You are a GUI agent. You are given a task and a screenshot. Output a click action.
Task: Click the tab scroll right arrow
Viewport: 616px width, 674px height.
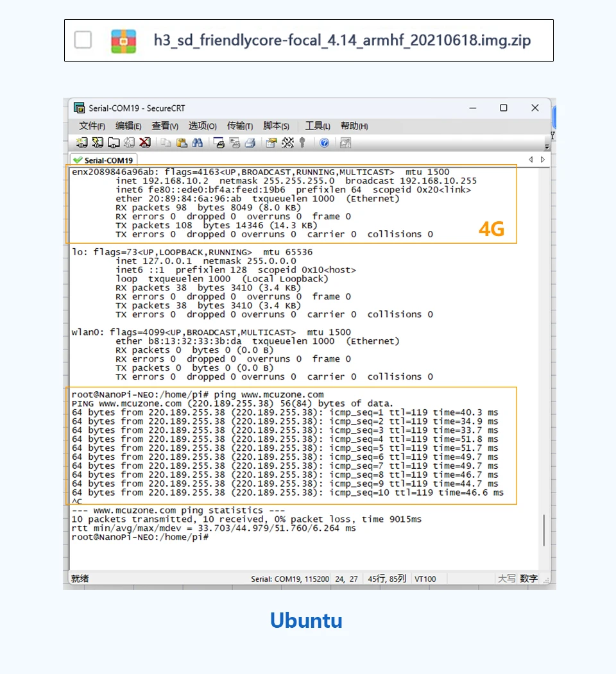(543, 160)
